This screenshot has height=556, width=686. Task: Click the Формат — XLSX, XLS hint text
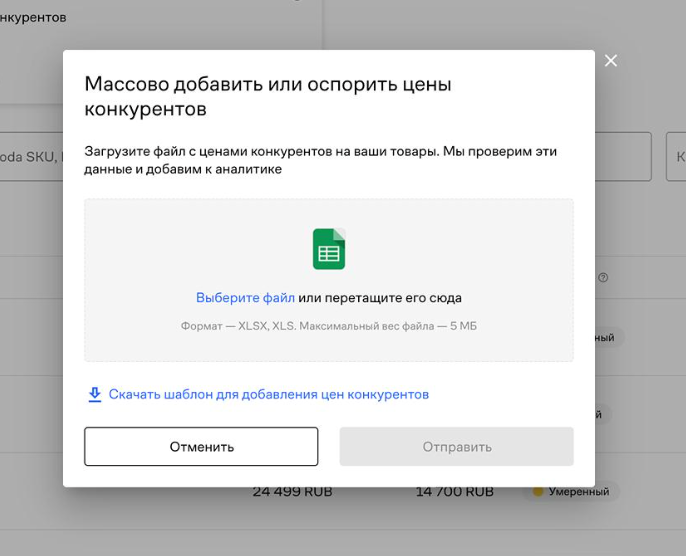pyautogui.click(x=328, y=326)
